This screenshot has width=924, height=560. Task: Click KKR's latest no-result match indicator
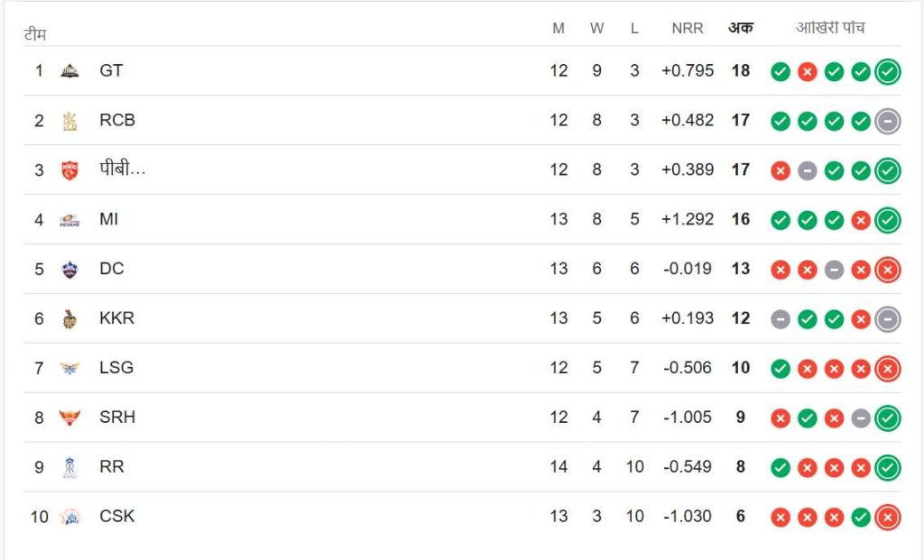click(888, 319)
